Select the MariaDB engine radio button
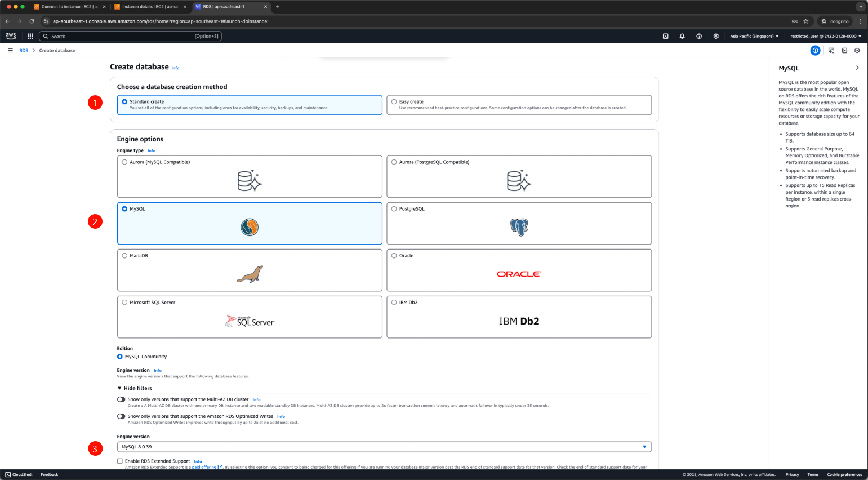868x480 pixels. 124,256
